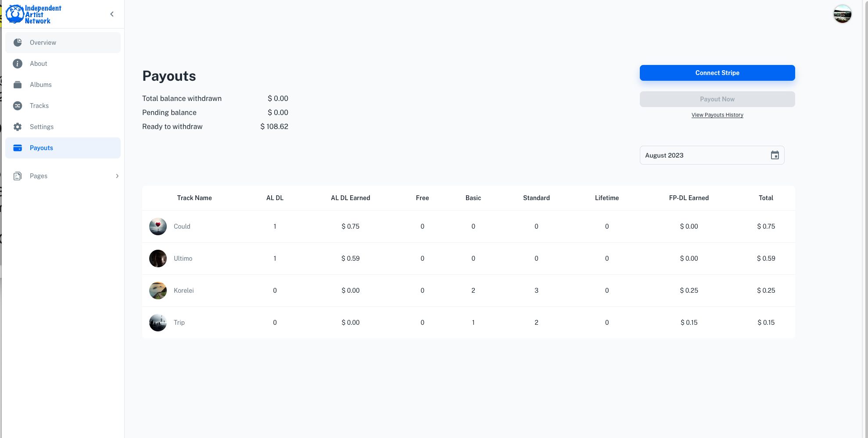Screen dimensions: 868x438
Task: Click the $ 108.62 ready to withdraw amount
Action: coord(274,126)
